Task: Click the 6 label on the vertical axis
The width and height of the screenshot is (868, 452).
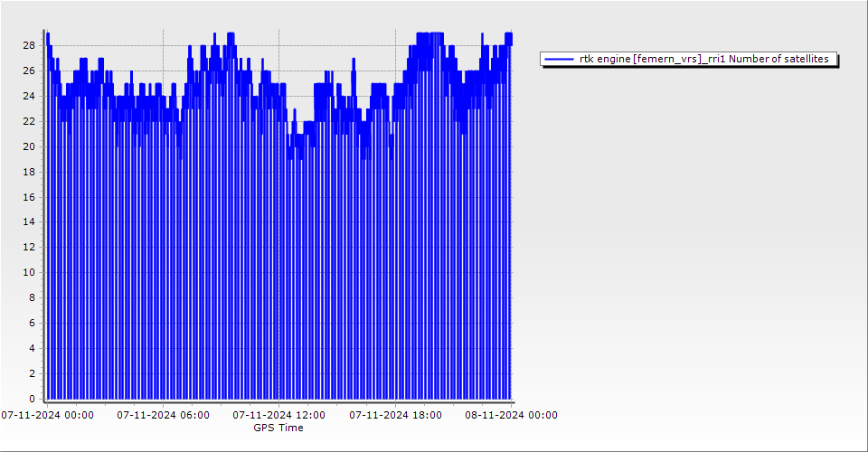Action: coord(32,323)
